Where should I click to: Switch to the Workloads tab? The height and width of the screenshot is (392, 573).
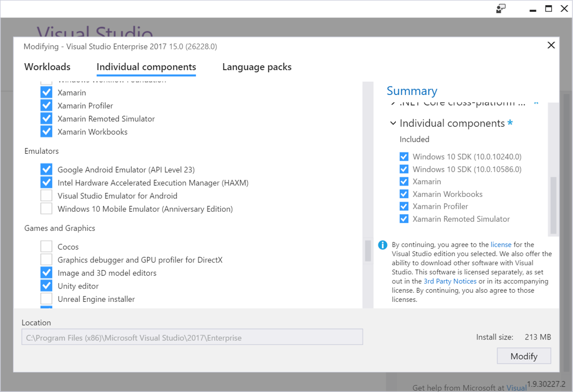[47, 67]
